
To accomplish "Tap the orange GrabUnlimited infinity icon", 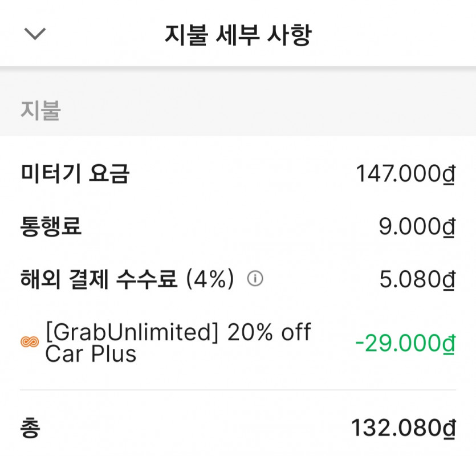I will [x=29, y=342].
